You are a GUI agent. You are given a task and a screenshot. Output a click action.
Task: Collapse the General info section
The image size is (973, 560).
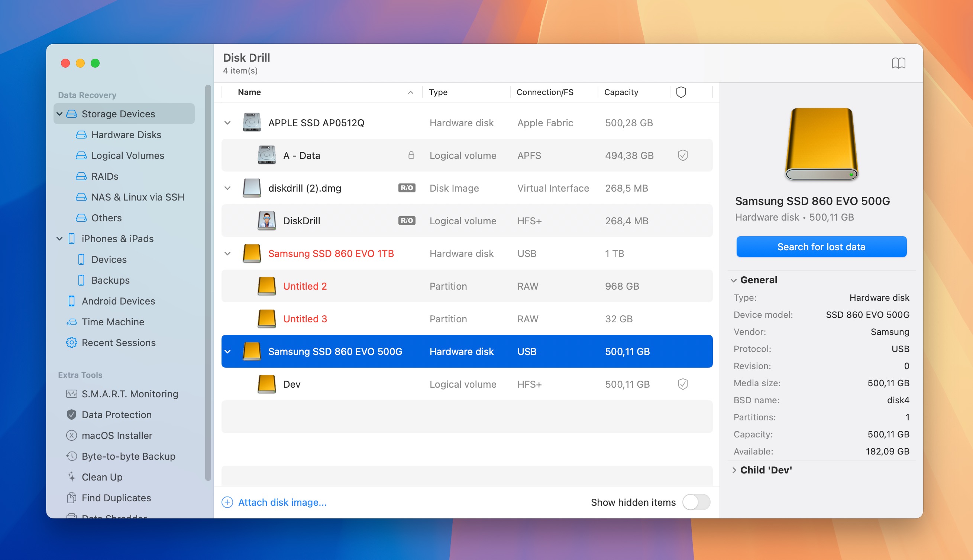click(x=734, y=280)
